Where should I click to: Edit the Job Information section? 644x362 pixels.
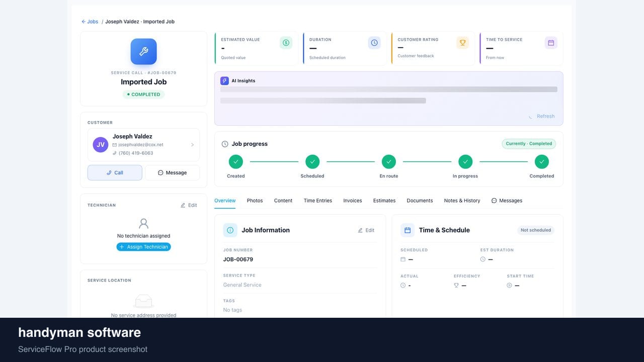[366, 230]
